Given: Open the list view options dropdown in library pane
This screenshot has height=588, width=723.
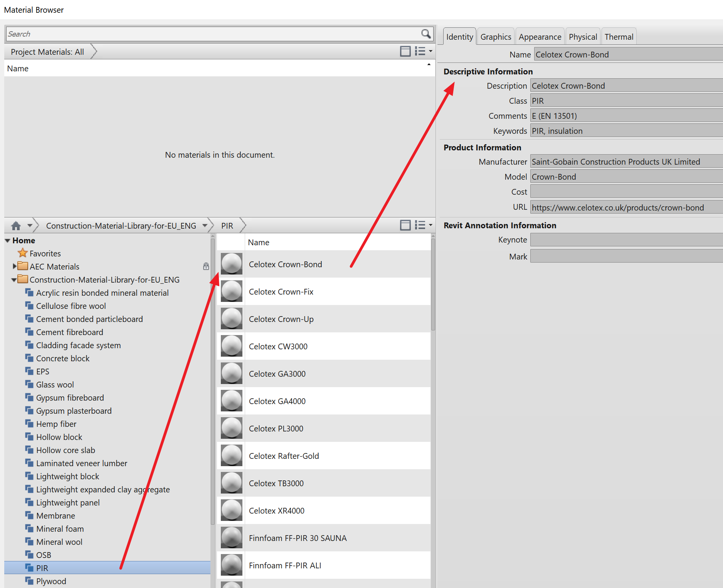Looking at the screenshot, I should click(x=430, y=225).
